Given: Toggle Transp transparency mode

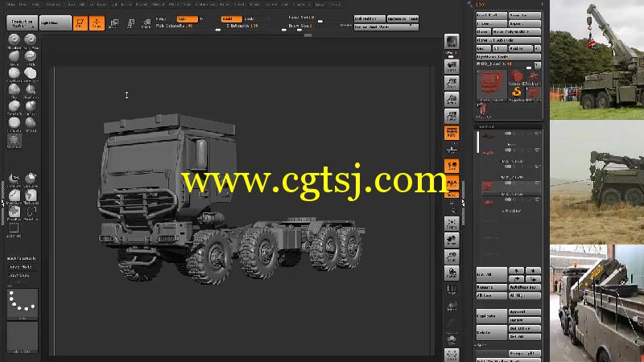Looking at the screenshot, I should [452, 306].
